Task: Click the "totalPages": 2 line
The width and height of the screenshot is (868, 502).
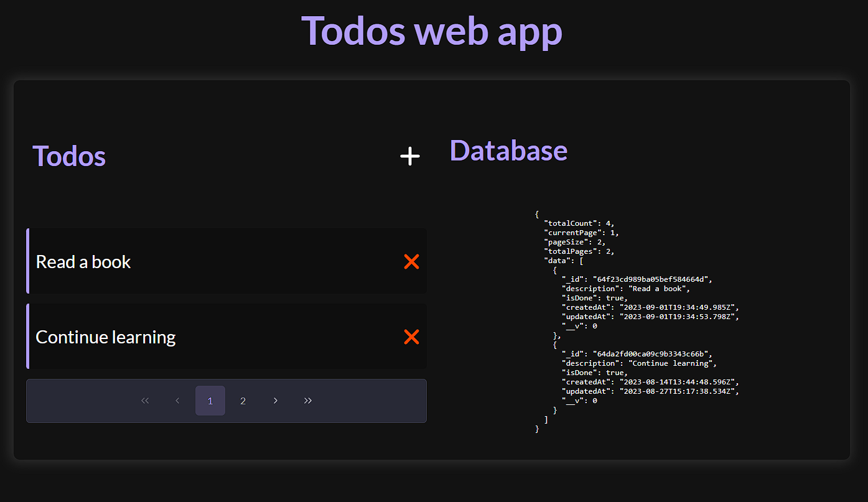Action: pyautogui.click(x=579, y=251)
